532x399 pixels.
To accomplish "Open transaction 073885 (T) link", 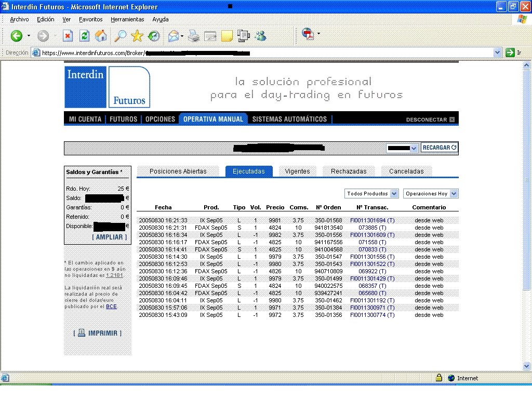I will point(372,228).
